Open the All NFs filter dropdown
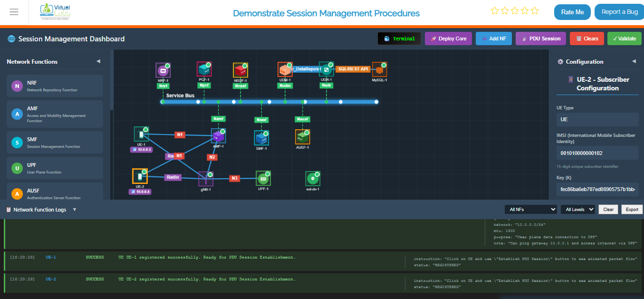The height and width of the screenshot is (299, 644). click(530, 209)
